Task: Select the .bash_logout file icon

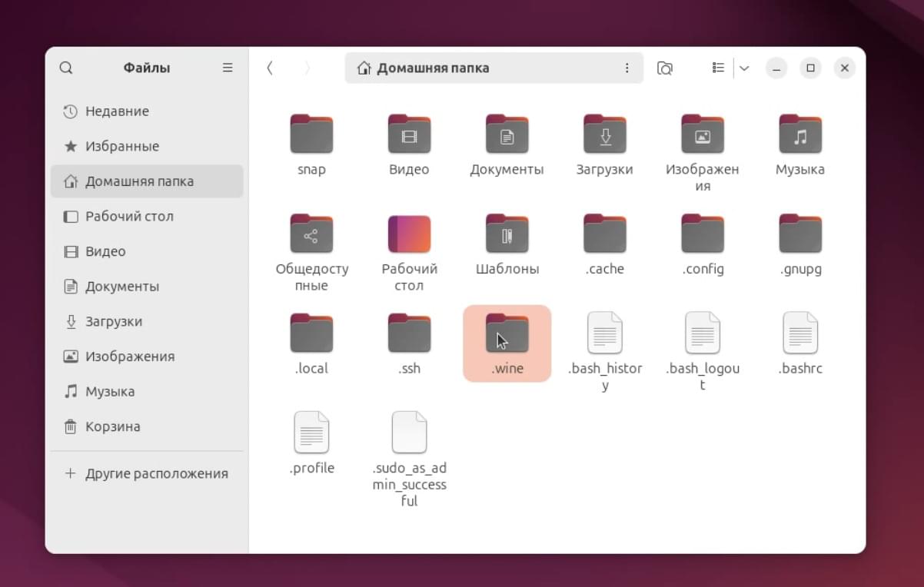Action: click(x=702, y=333)
